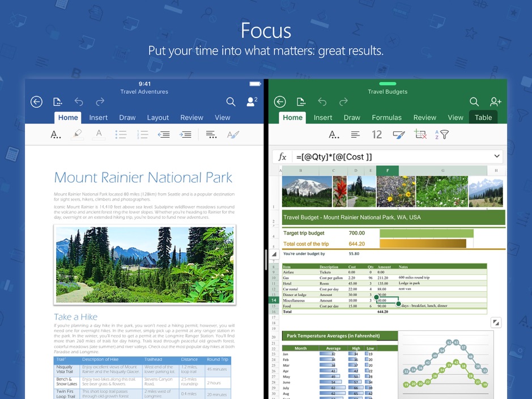Click the Travel Budget title banner cell

coord(394,218)
